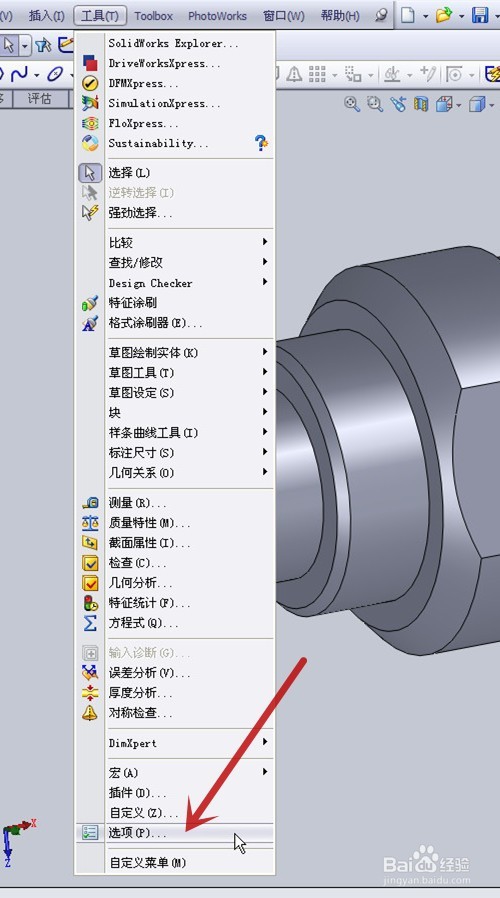This screenshot has width=500, height=898.
Task: Launch SolidWorks Explorer from the menu
Action: coord(175,44)
